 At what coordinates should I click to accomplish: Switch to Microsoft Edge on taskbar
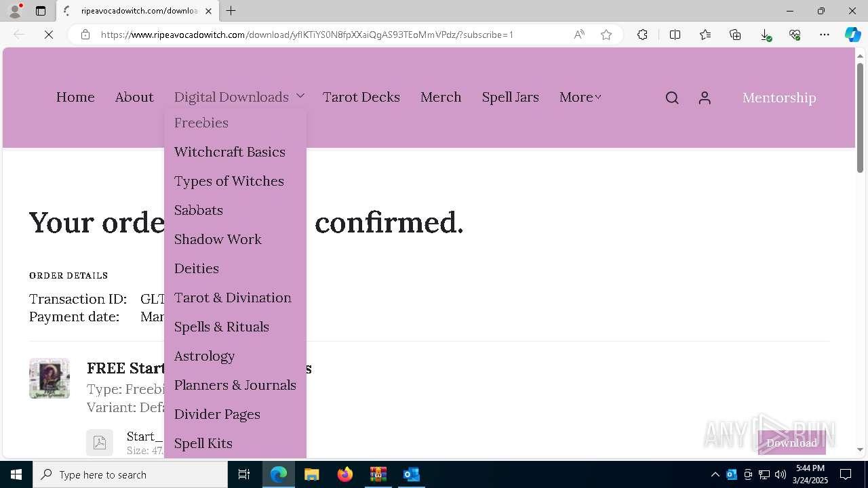(x=279, y=474)
